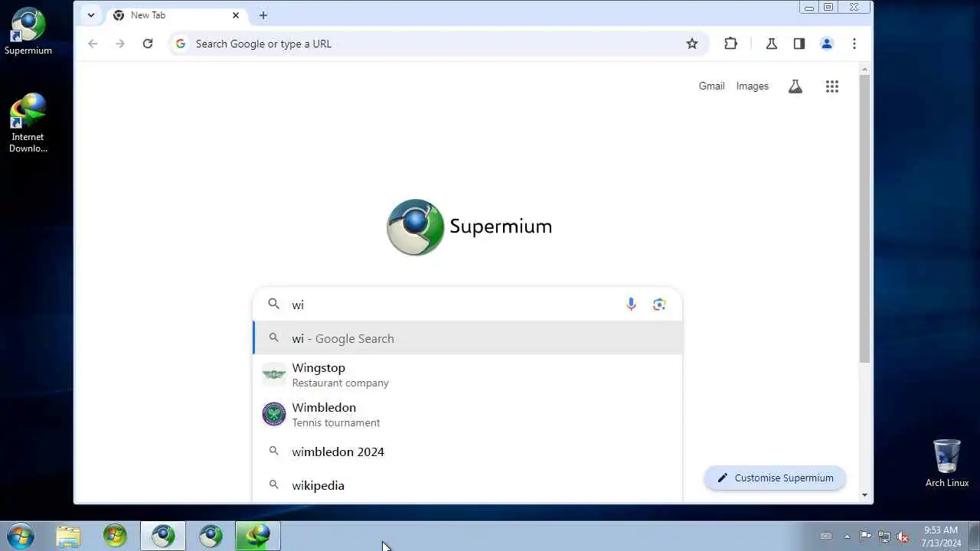Click the Action Center flag tray icon

865,536
